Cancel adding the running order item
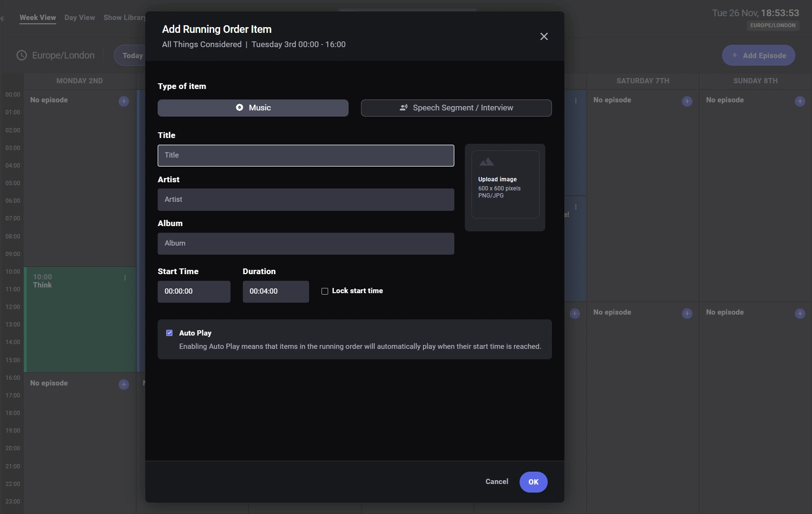Viewport: 812px width, 514px height. click(x=497, y=482)
